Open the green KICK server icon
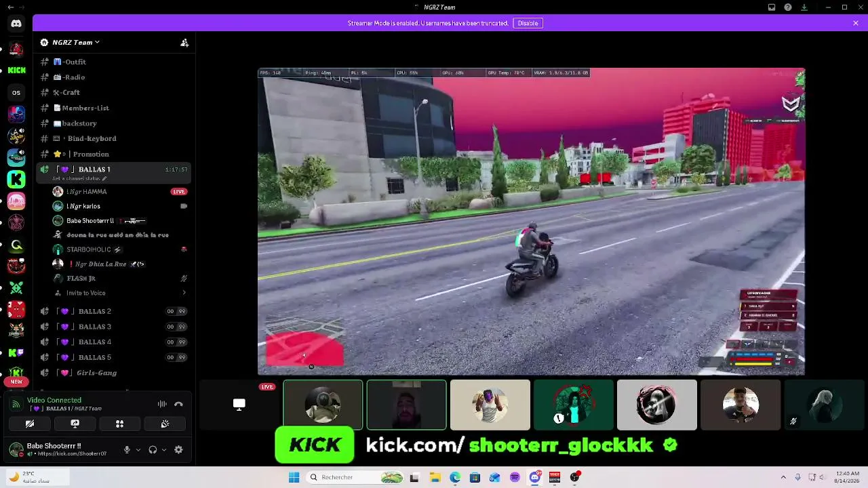 tap(16, 70)
